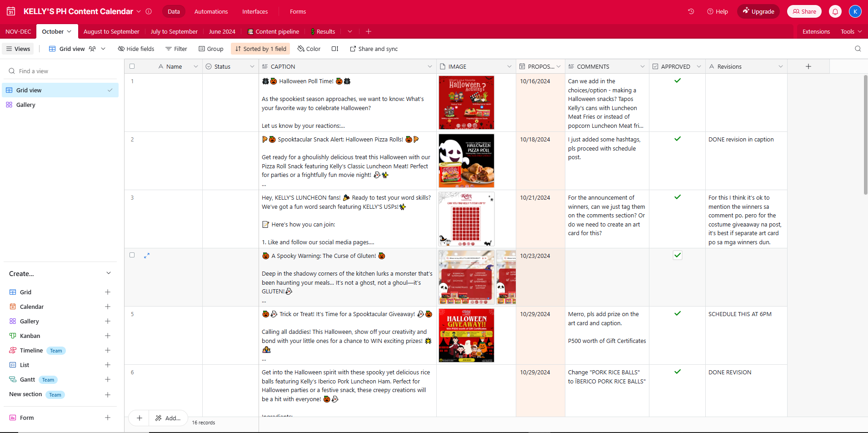
Task: Open COMMENTS column menu
Action: click(643, 66)
